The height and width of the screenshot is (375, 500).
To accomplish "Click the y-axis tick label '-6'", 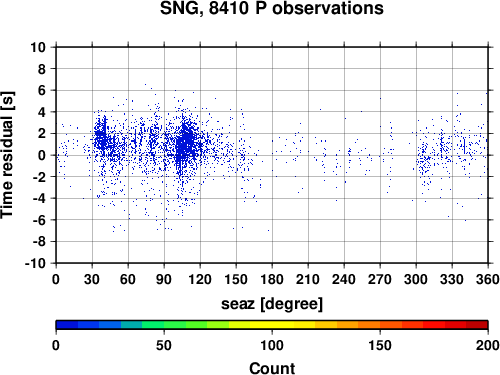I will point(39,220).
